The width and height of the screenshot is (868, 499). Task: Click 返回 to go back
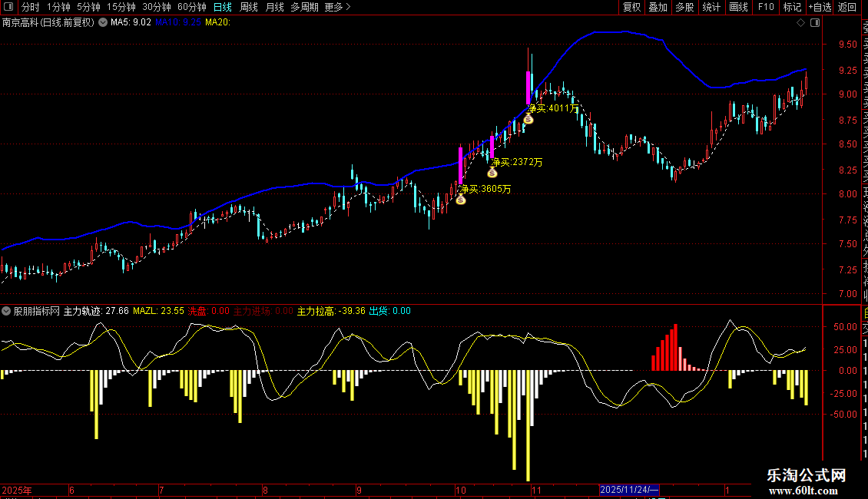tap(847, 7)
